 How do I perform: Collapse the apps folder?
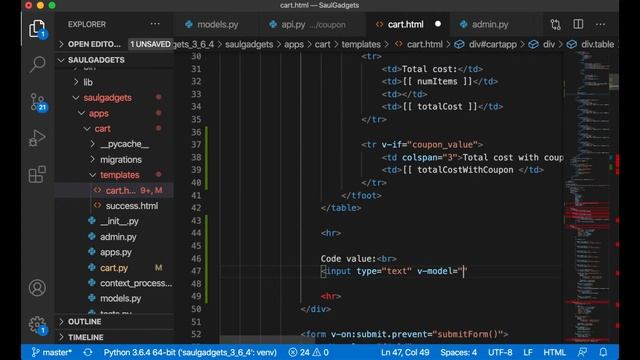tap(99, 113)
